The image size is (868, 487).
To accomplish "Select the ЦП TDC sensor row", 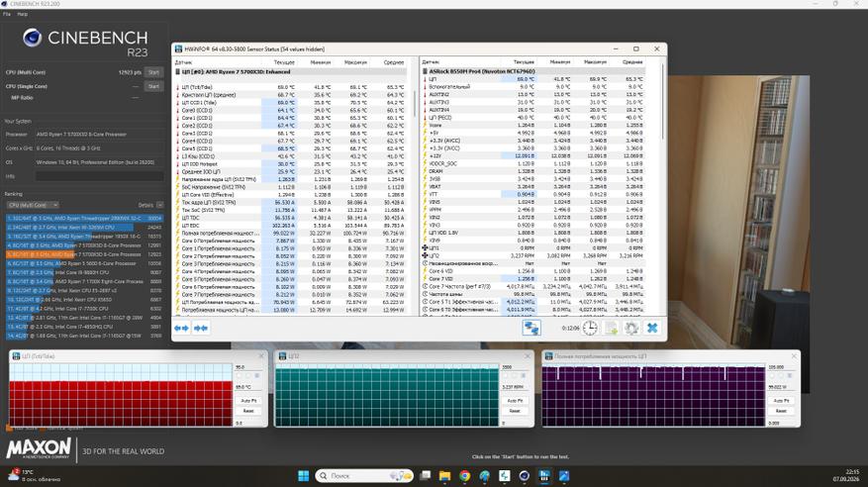I will click(x=292, y=218).
